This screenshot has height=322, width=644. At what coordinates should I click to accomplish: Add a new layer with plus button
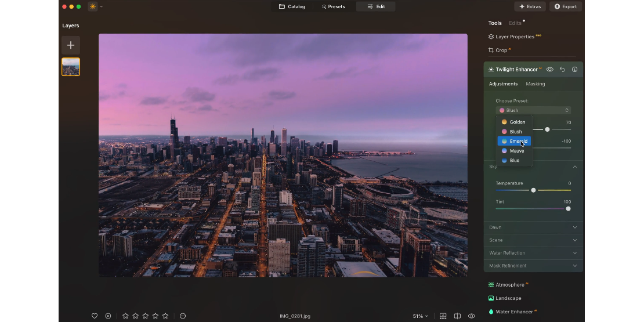click(71, 45)
